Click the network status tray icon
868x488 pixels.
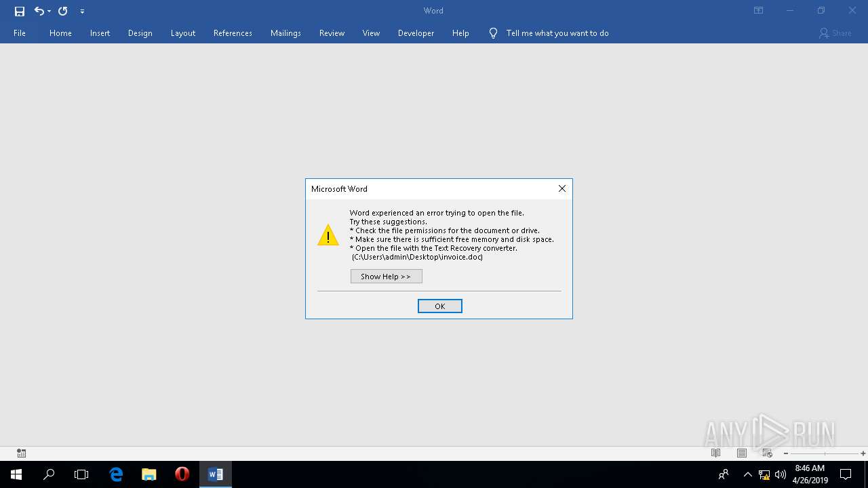pyautogui.click(x=764, y=474)
